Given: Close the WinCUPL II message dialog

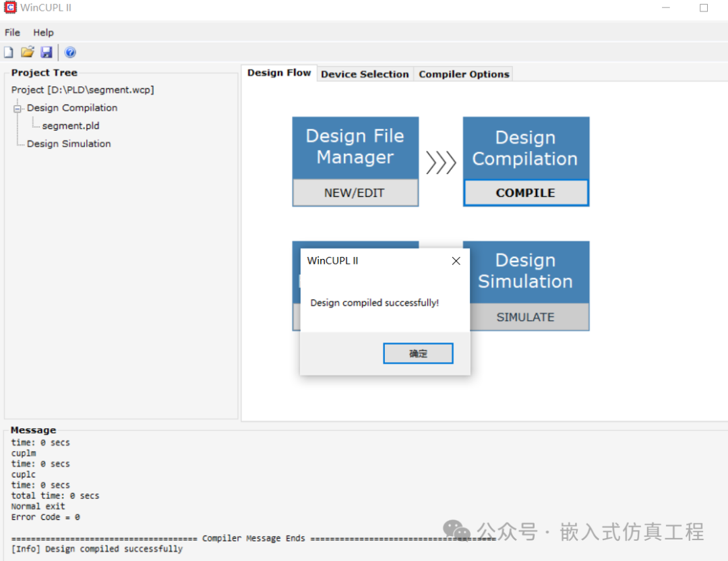Looking at the screenshot, I should [x=456, y=261].
